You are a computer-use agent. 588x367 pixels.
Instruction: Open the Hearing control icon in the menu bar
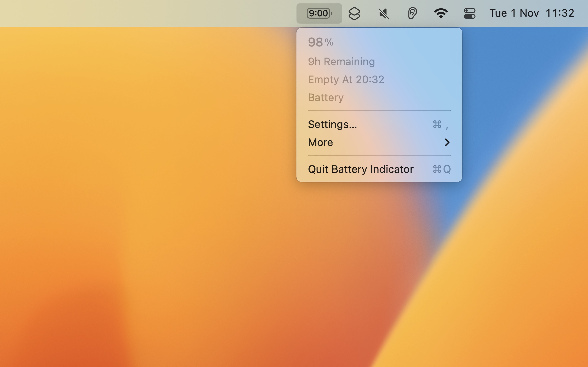click(x=412, y=13)
